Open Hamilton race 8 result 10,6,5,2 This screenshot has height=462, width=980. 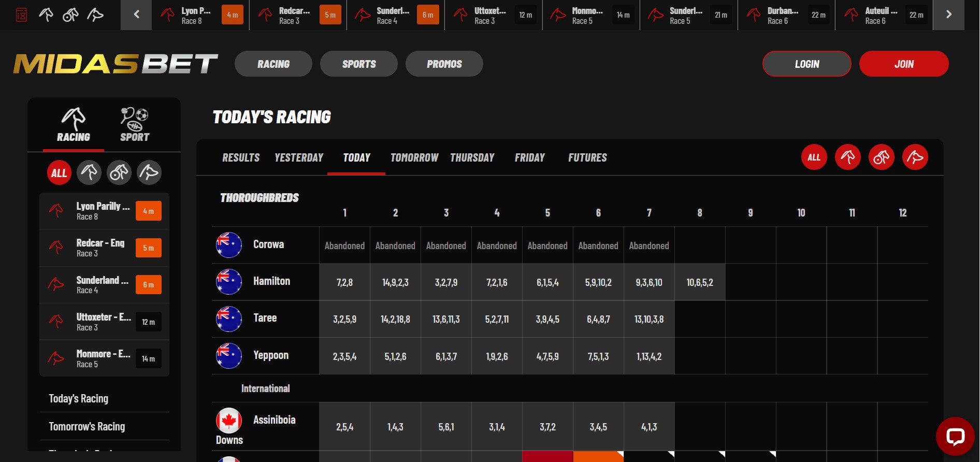click(x=700, y=282)
